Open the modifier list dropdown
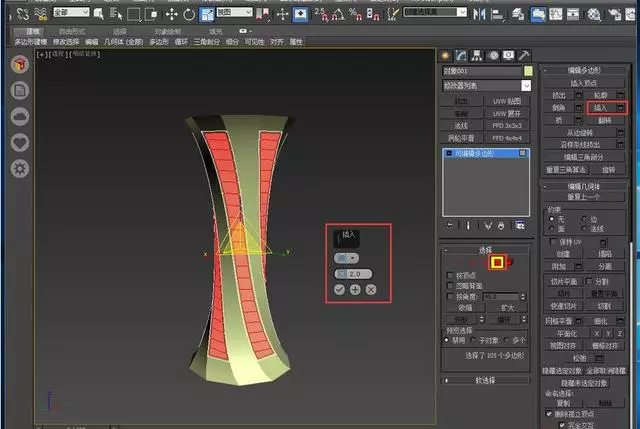The width and height of the screenshot is (640, 429). coord(526,86)
